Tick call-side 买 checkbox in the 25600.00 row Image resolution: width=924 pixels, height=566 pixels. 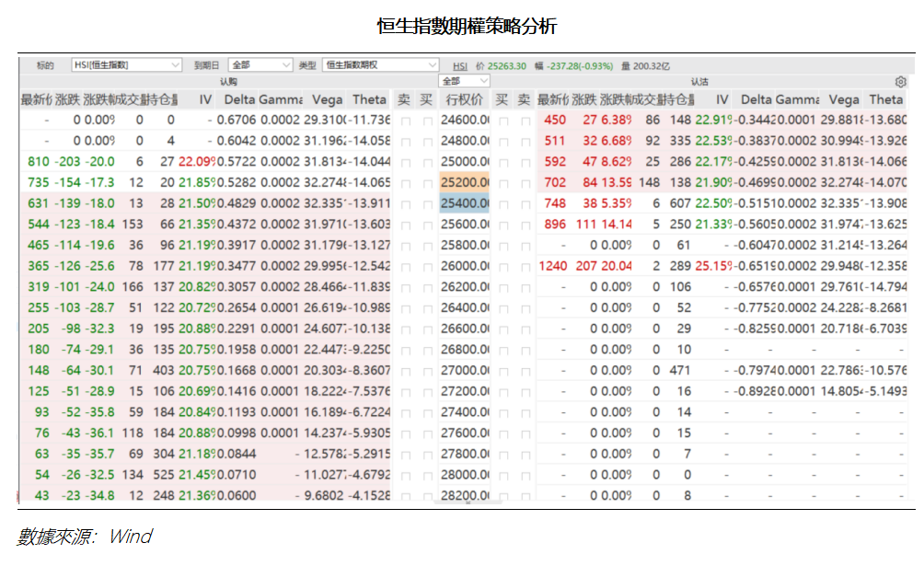(x=428, y=225)
